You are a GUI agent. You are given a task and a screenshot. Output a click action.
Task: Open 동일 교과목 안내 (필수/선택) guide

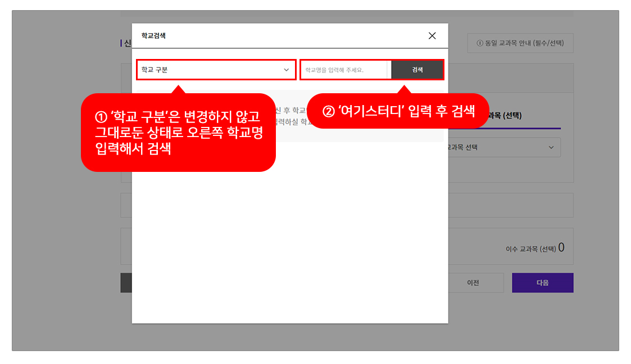tap(520, 43)
